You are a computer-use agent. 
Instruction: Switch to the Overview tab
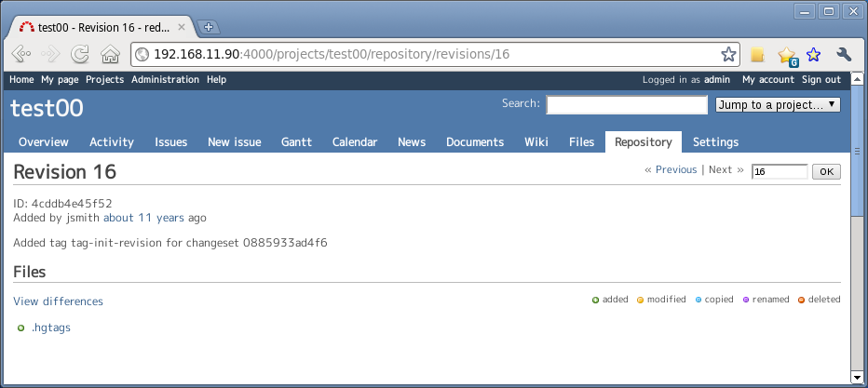(43, 142)
